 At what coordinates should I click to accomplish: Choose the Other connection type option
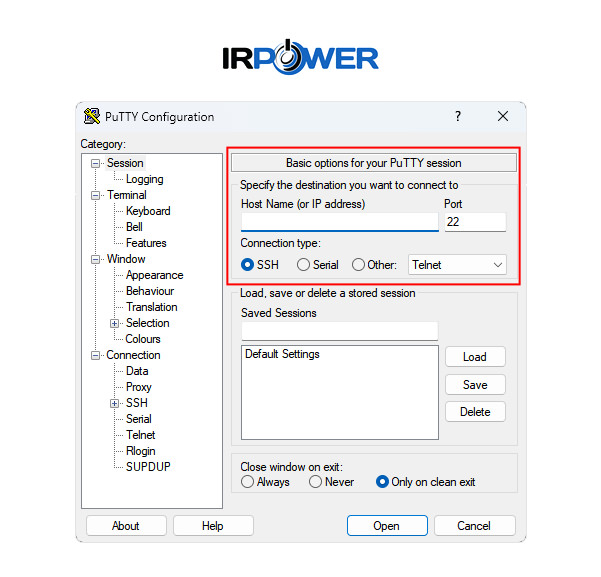point(358,265)
